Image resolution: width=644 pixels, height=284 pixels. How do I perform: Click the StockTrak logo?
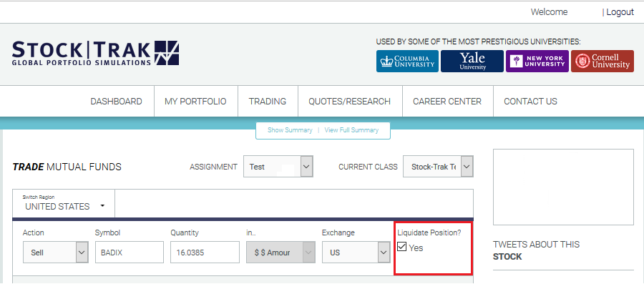point(95,53)
